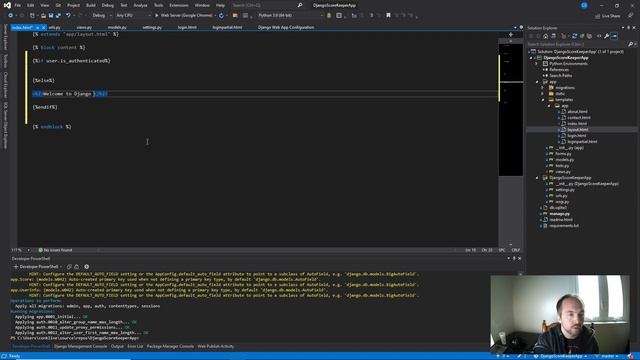Screen dimensions: 640x360
Task: Click the No issues found status indicator
Action: pos(55,250)
